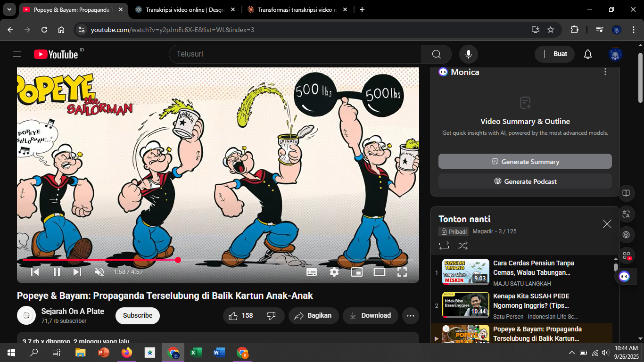The image size is (644, 362).
Task: Start voice search with the microphone
Action: pos(469,54)
